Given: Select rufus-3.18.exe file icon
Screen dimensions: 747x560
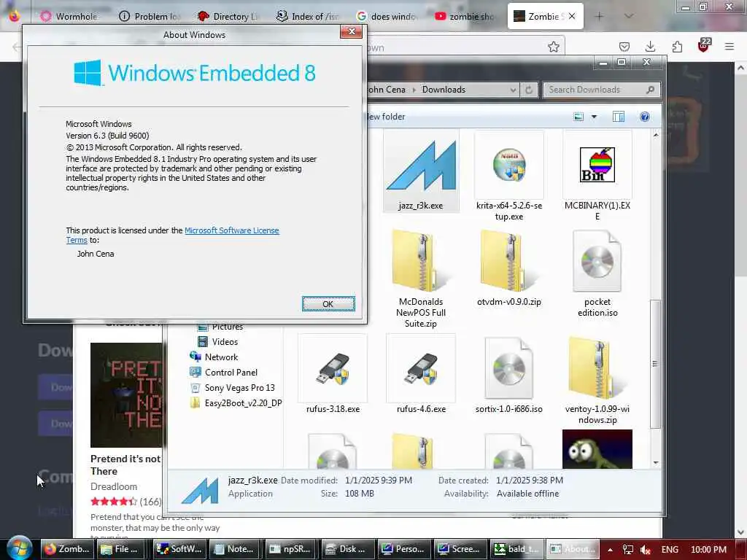Looking at the screenshot, I should tap(333, 368).
